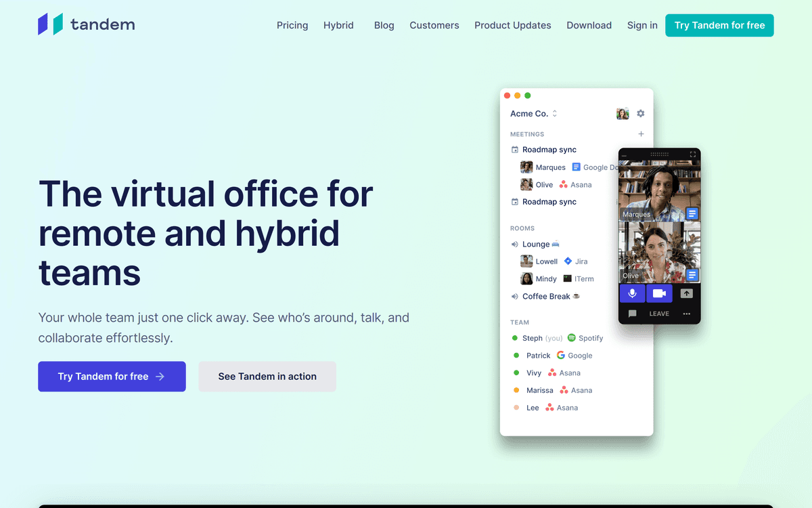Click the name "Steph" in the Team list

(x=533, y=338)
